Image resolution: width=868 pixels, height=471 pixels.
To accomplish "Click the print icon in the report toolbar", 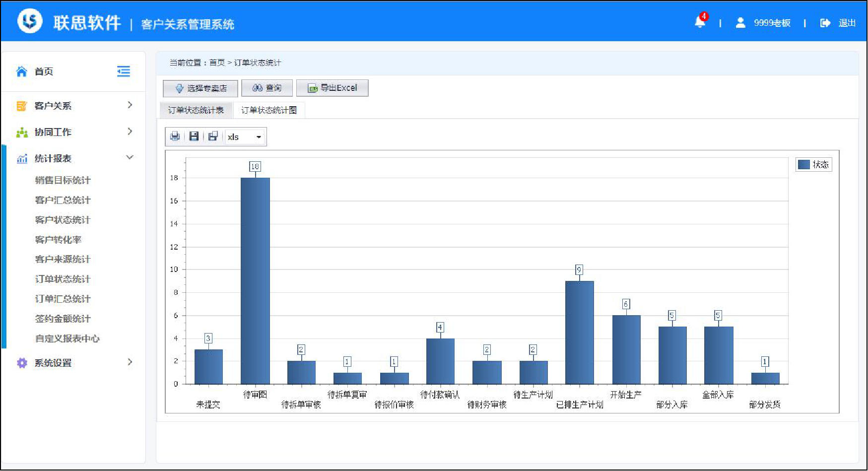I will 175,136.
